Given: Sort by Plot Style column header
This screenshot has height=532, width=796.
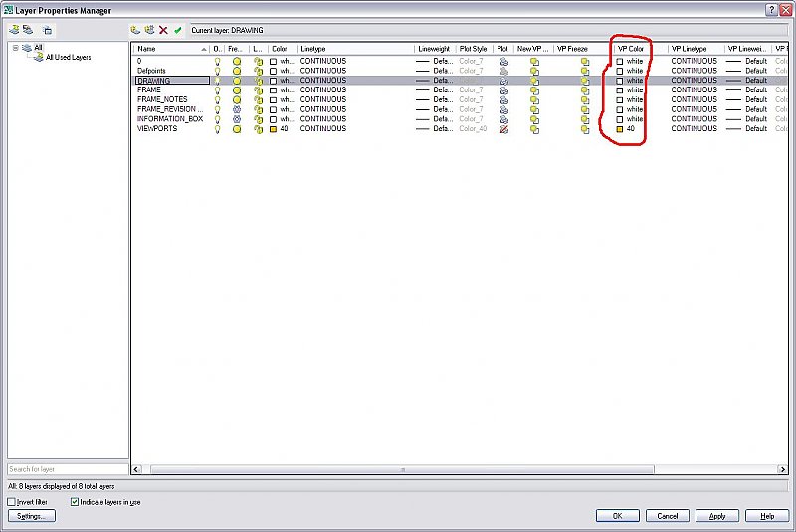Looking at the screenshot, I should coord(474,49).
